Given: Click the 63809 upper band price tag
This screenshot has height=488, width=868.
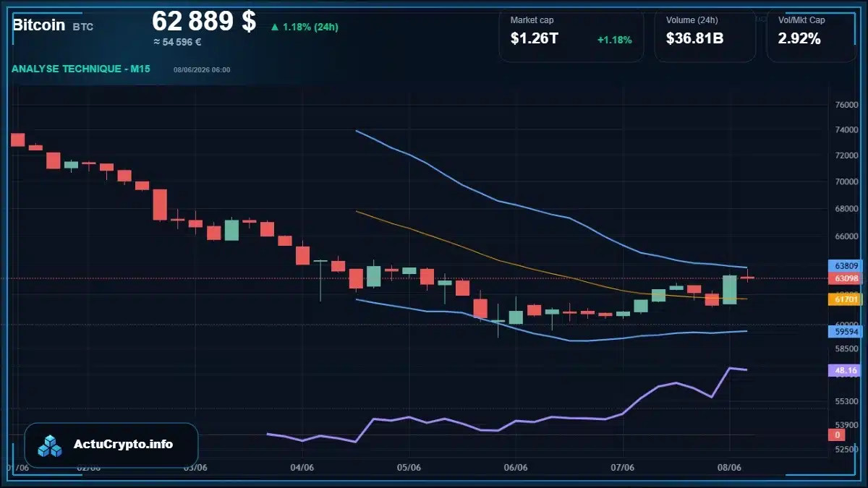Looking at the screenshot, I should tap(844, 265).
